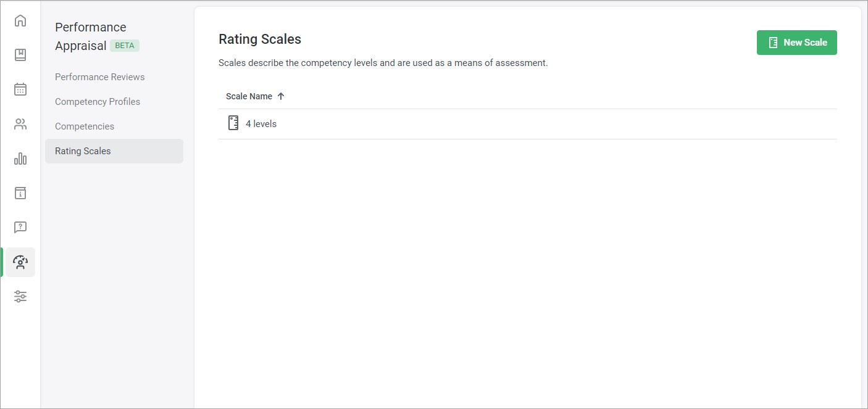
Task: Click the New Scale button
Action: coord(797,43)
